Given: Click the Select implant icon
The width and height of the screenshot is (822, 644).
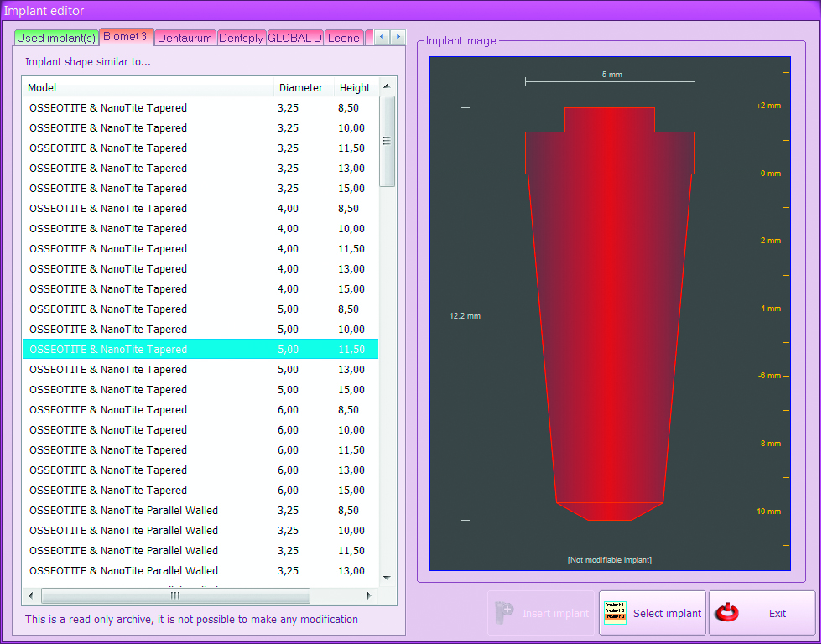Looking at the screenshot, I should (615, 613).
